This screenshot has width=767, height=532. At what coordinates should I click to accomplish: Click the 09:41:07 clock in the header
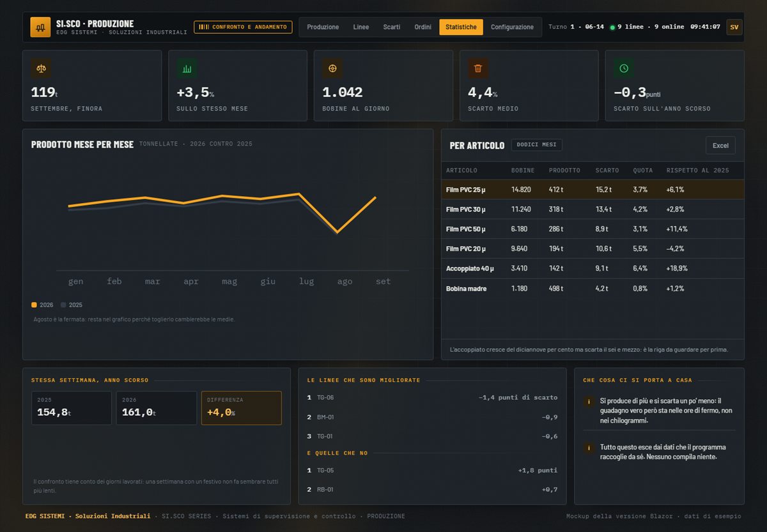tap(705, 27)
